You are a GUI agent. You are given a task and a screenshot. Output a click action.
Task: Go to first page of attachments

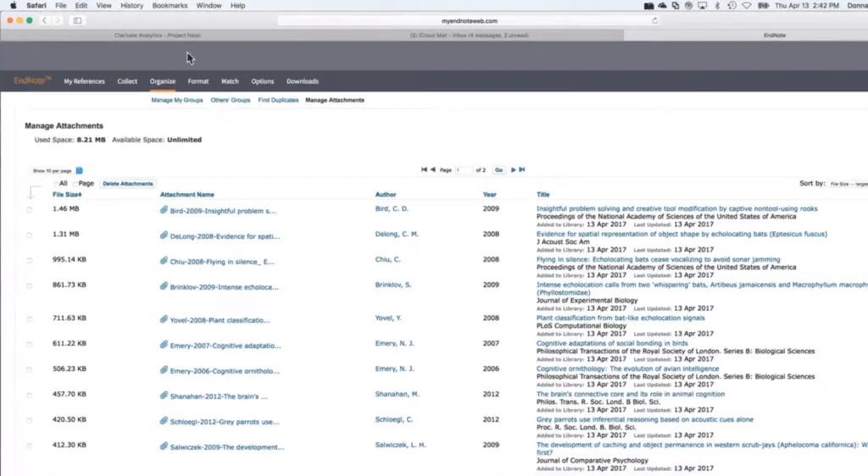coord(424,169)
